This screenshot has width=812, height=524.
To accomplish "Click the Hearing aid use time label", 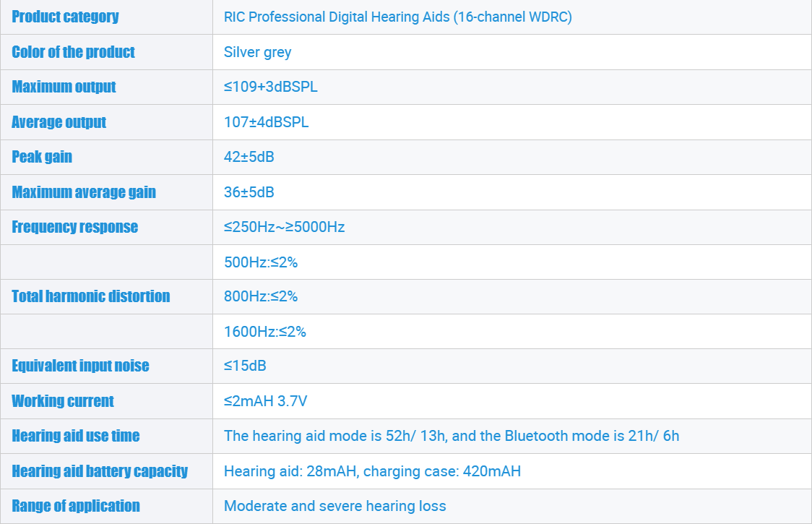I will 76,436.
